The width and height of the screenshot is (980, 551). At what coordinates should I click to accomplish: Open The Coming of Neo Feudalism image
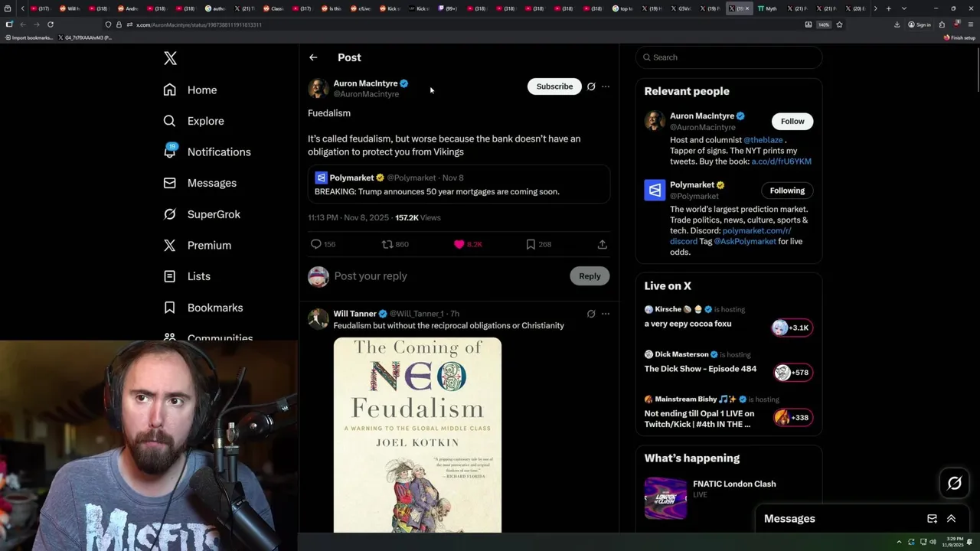(417, 435)
